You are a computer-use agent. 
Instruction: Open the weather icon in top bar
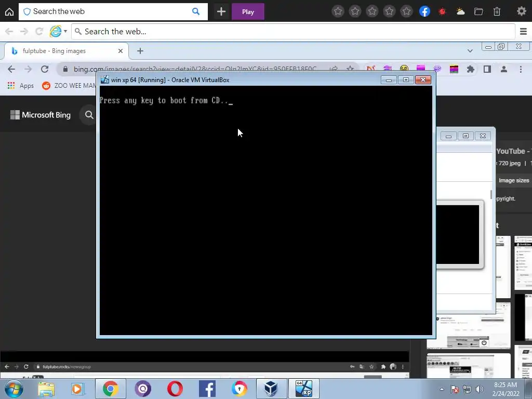tap(460, 11)
